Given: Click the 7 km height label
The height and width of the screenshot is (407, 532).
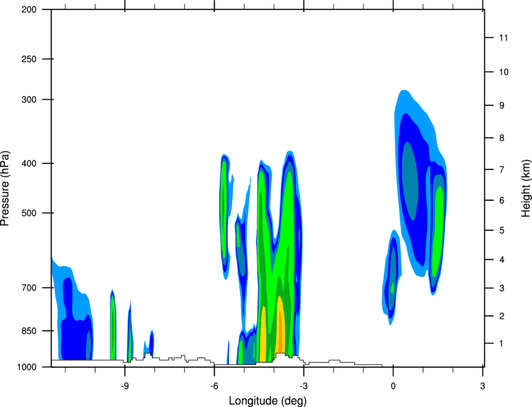Looking at the screenshot, I should pyautogui.click(x=502, y=170).
